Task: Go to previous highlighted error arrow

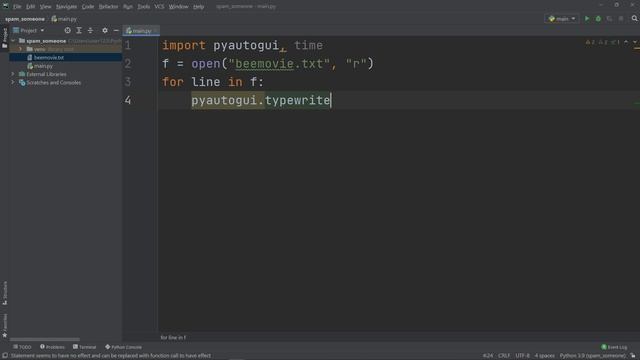Action: 626,42
